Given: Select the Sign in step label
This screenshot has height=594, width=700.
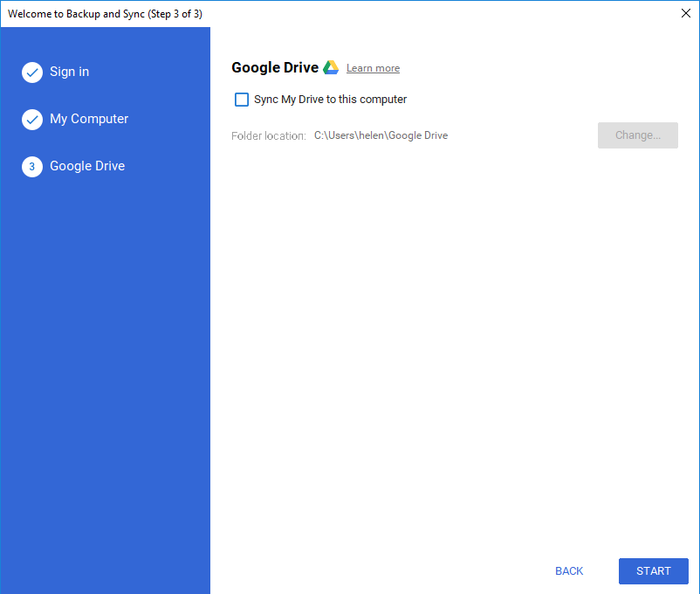Looking at the screenshot, I should point(69,72).
